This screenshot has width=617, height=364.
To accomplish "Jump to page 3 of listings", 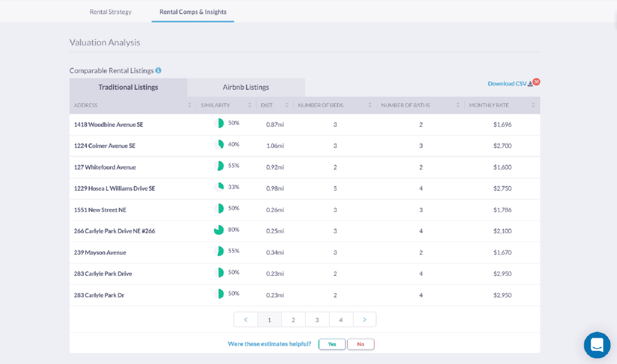I will click(x=317, y=320).
